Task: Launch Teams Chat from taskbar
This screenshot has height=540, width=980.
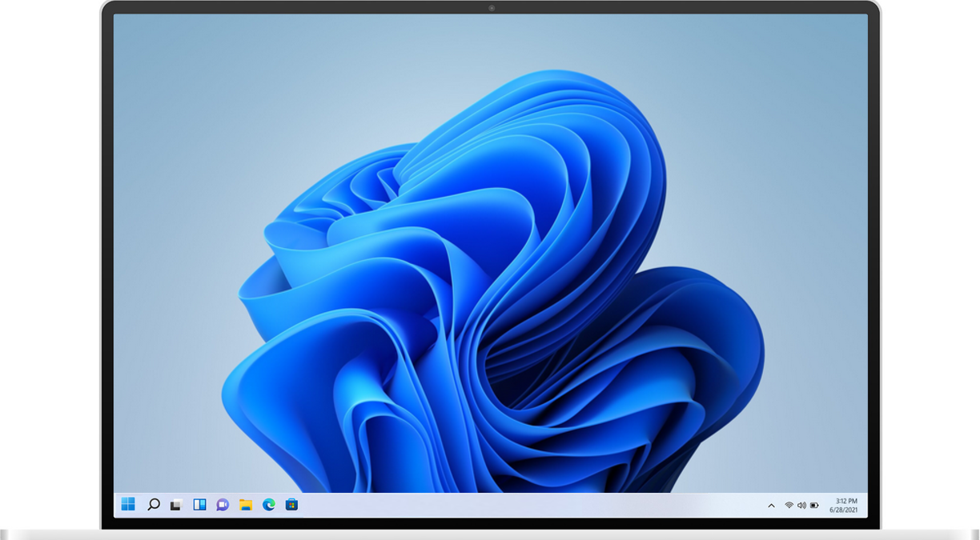Action: point(223,505)
